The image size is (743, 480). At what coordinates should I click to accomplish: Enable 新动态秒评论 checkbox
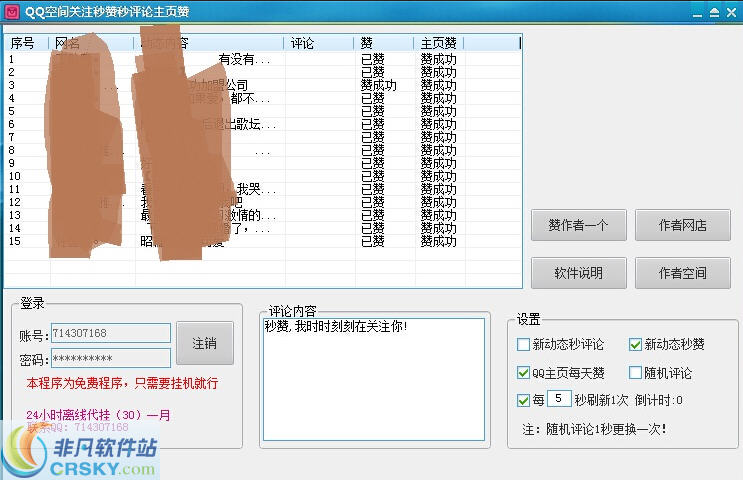point(524,345)
